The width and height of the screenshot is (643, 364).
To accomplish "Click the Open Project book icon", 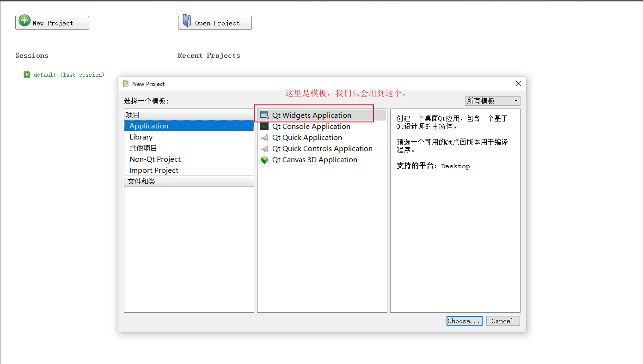I will [x=186, y=21].
